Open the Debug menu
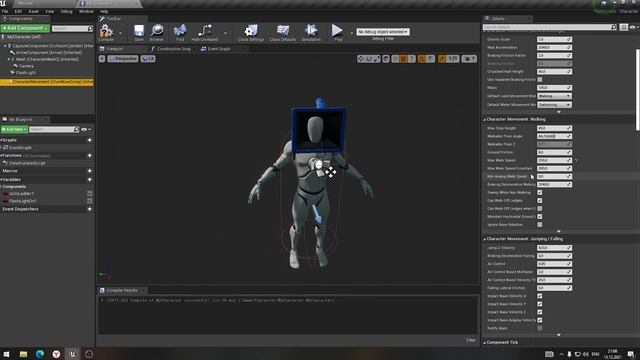The height and width of the screenshot is (360, 640). [x=66, y=11]
